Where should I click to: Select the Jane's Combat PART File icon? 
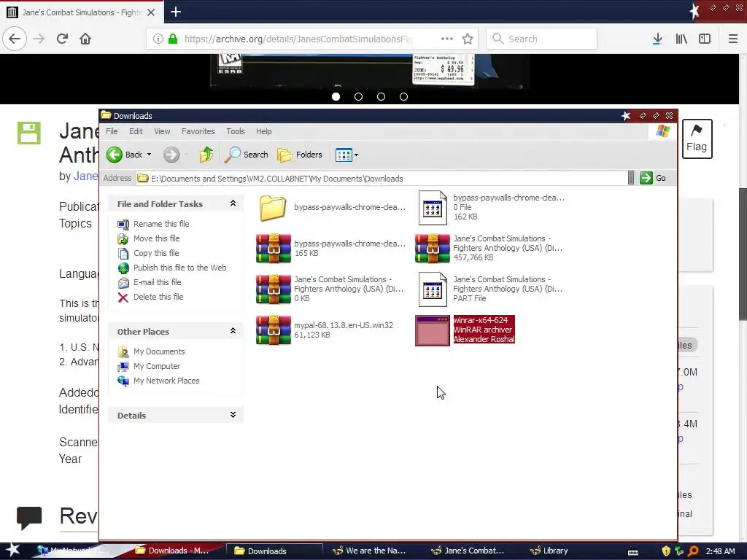433,289
